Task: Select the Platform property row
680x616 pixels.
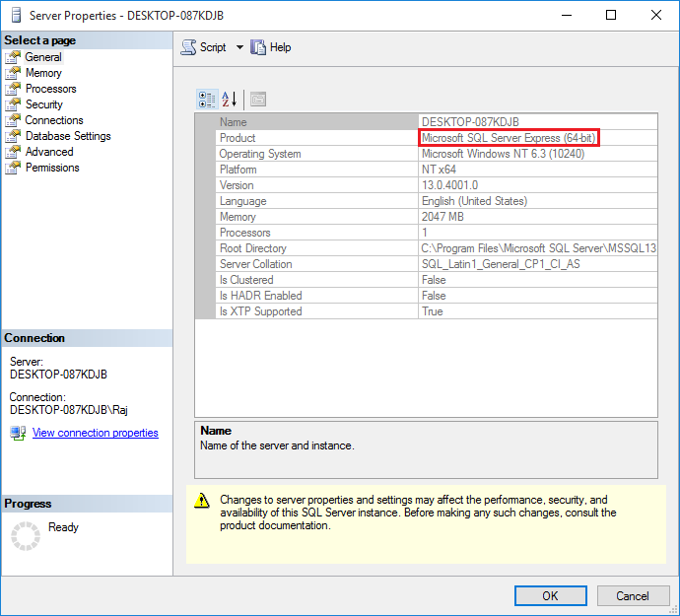Action: point(437,170)
